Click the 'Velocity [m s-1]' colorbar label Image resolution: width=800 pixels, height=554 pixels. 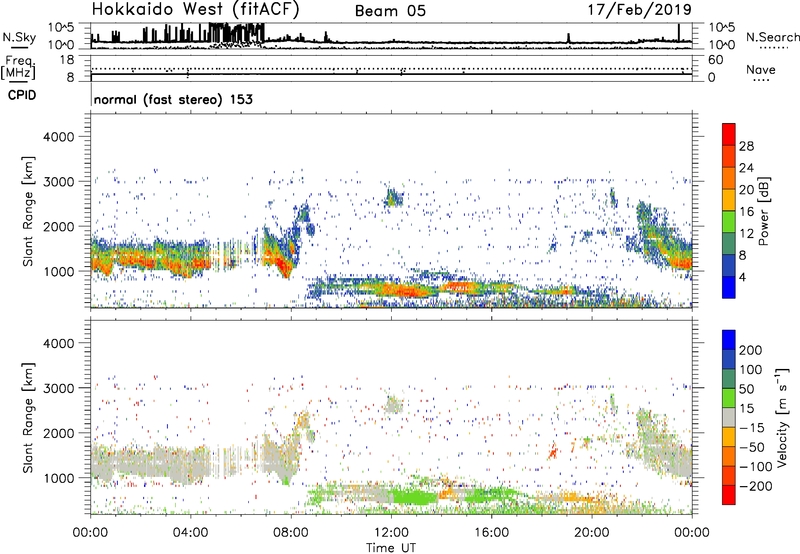click(782, 417)
